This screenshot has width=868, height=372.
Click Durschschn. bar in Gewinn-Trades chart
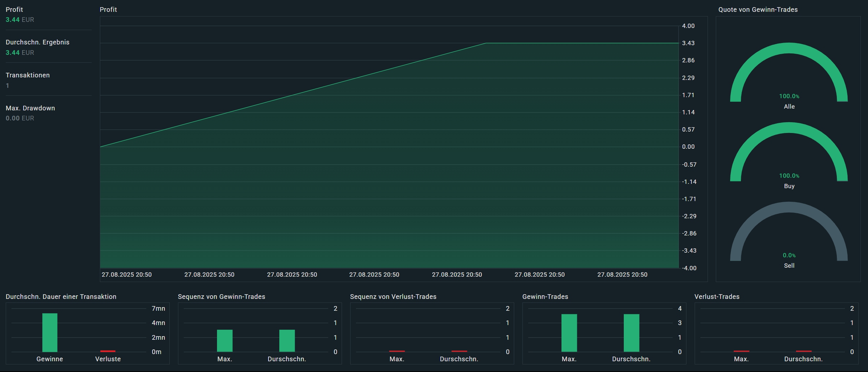631,333
